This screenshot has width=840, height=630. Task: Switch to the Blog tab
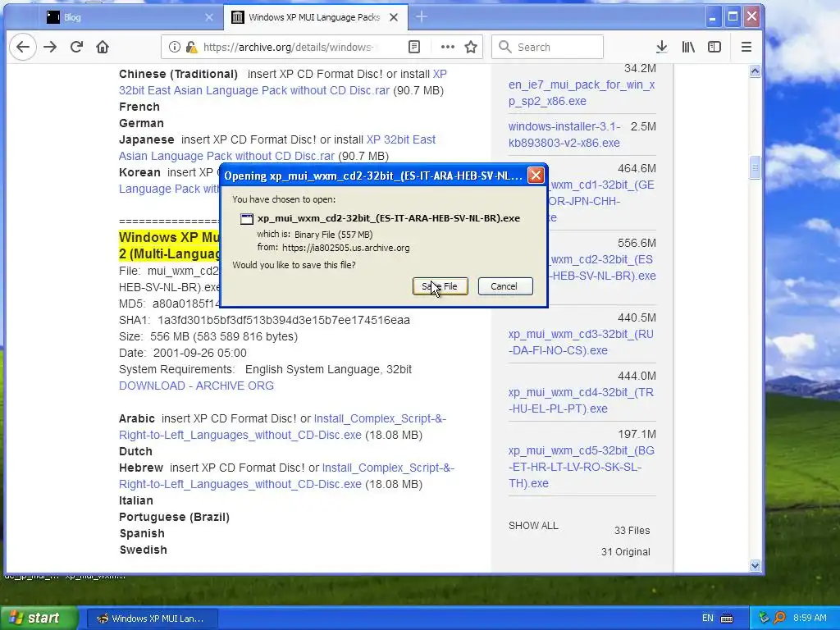[x=129, y=17]
